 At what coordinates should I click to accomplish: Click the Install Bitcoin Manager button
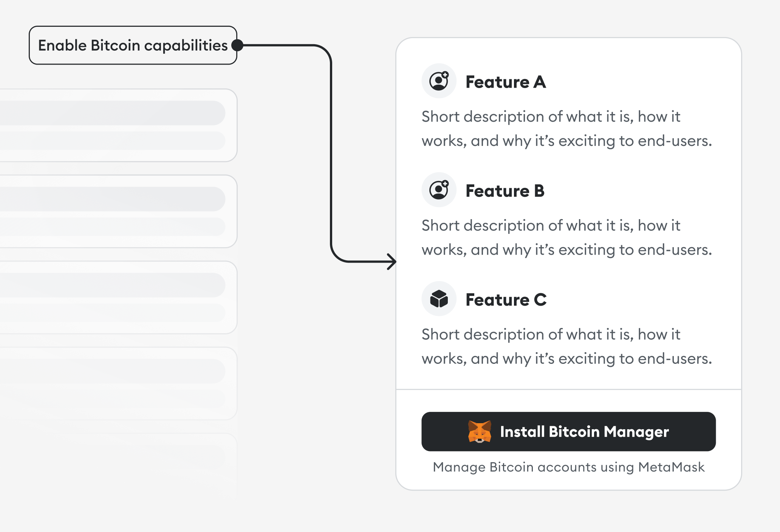point(568,432)
